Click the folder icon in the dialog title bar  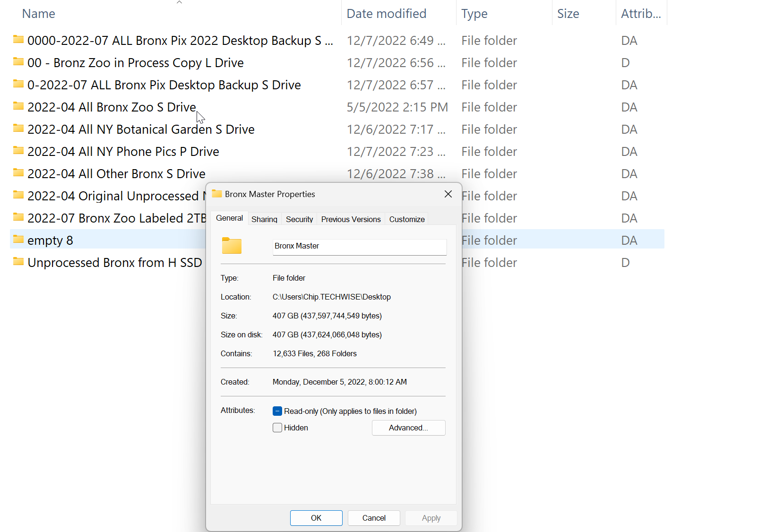[217, 194]
